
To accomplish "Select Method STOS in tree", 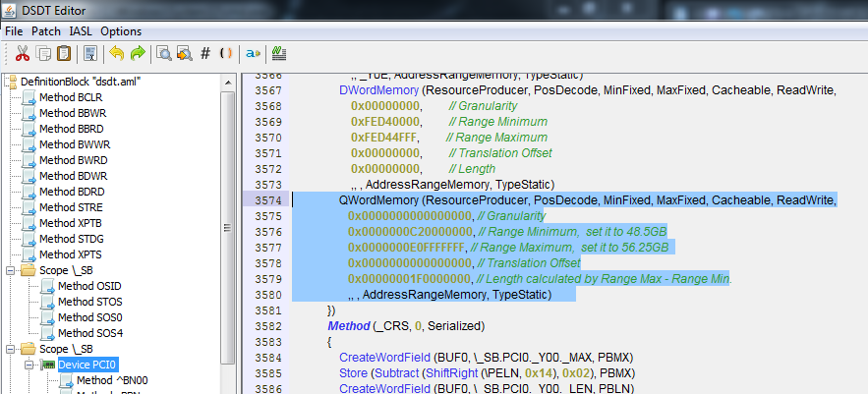I will click(90, 303).
